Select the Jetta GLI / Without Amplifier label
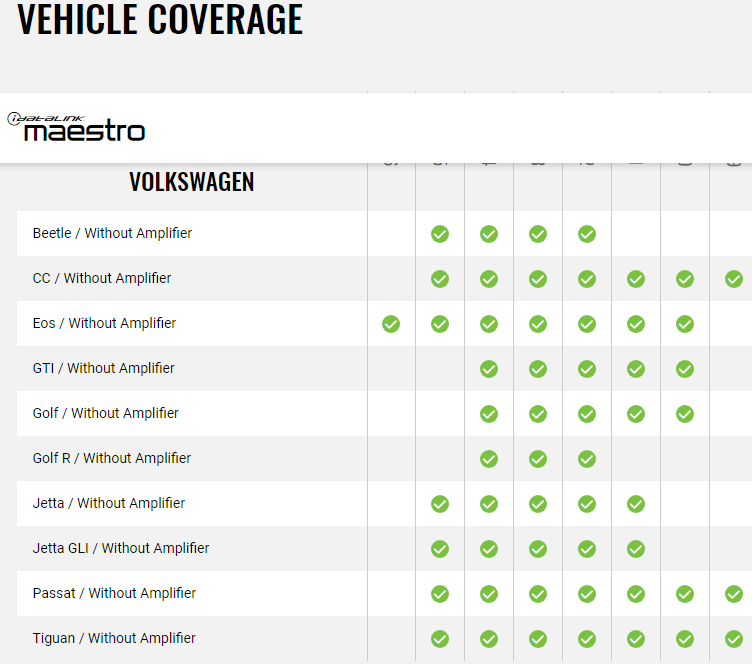752x664 pixels. [121, 548]
